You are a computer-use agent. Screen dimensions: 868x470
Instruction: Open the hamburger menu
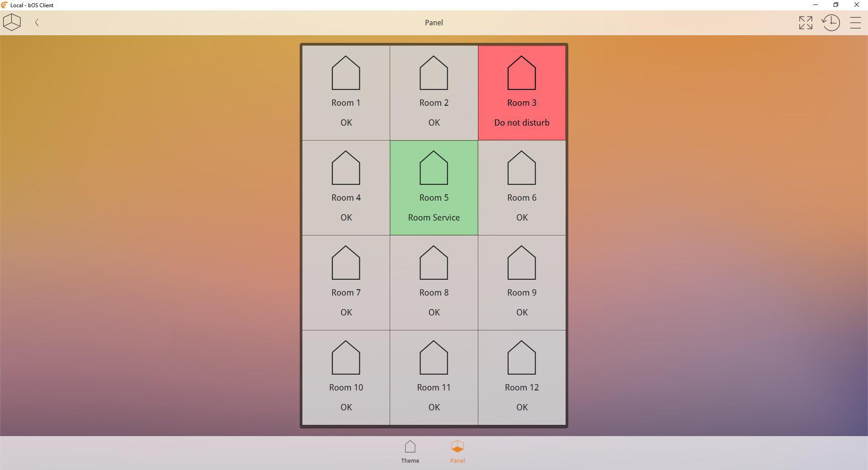point(855,23)
